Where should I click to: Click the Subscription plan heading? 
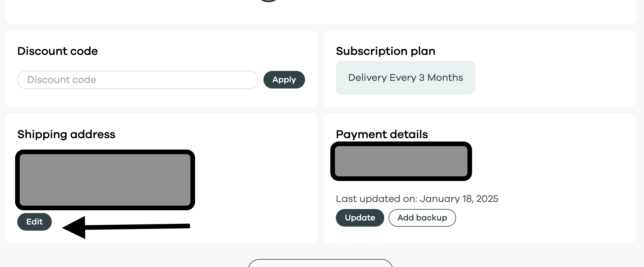coord(385,51)
